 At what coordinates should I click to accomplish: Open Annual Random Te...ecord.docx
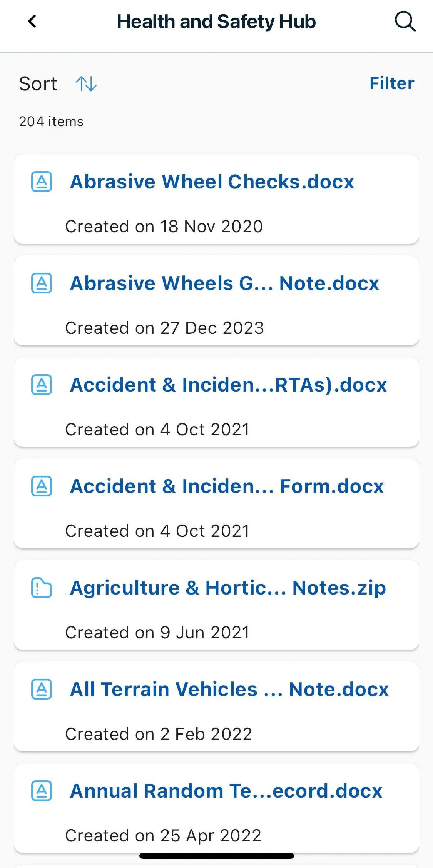tap(226, 791)
